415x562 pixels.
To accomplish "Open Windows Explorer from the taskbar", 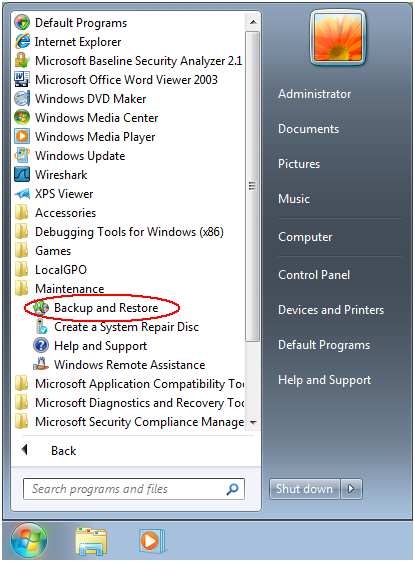I will (91, 541).
